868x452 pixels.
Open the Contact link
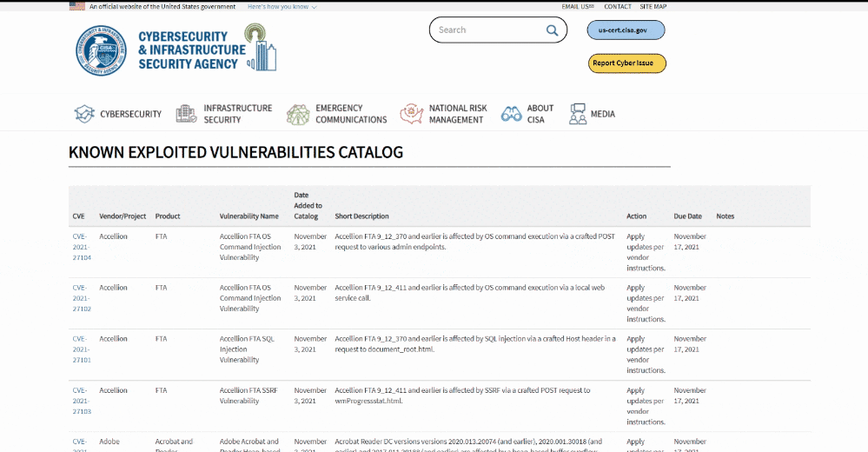pyautogui.click(x=617, y=7)
